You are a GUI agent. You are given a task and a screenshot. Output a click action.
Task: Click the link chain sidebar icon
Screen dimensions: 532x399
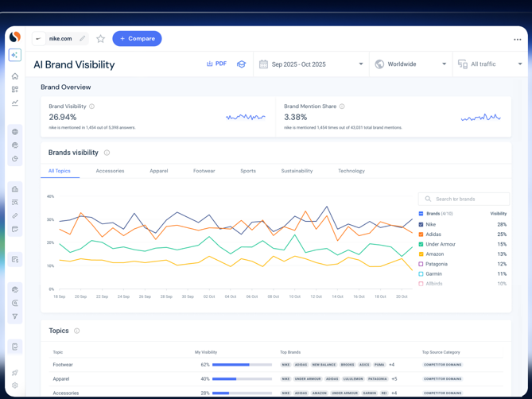[15, 216]
